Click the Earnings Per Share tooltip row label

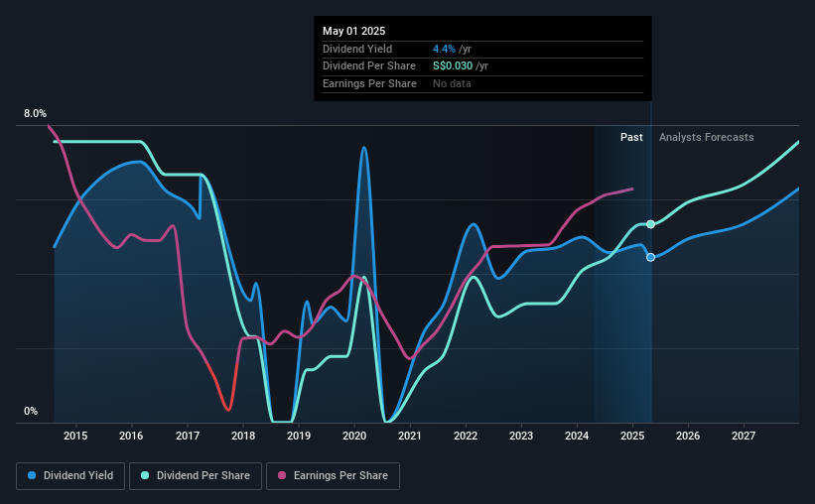tap(369, 83)
